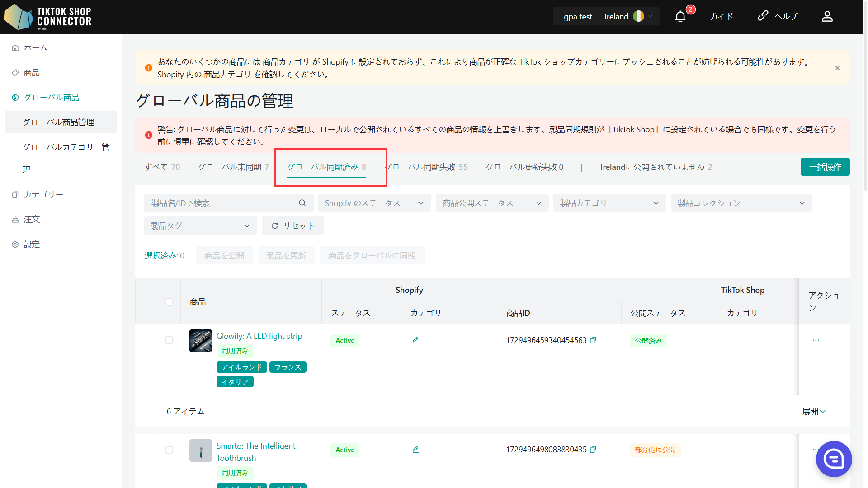Open 設定 in sidebar
Screen dimensions: 868x488
coord(61,244)
